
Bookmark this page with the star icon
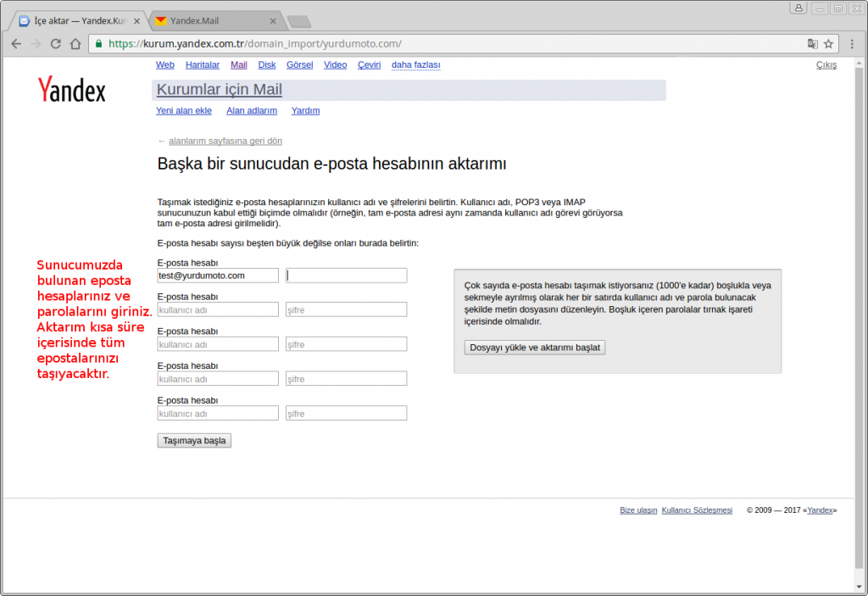[x=829, y=44]
